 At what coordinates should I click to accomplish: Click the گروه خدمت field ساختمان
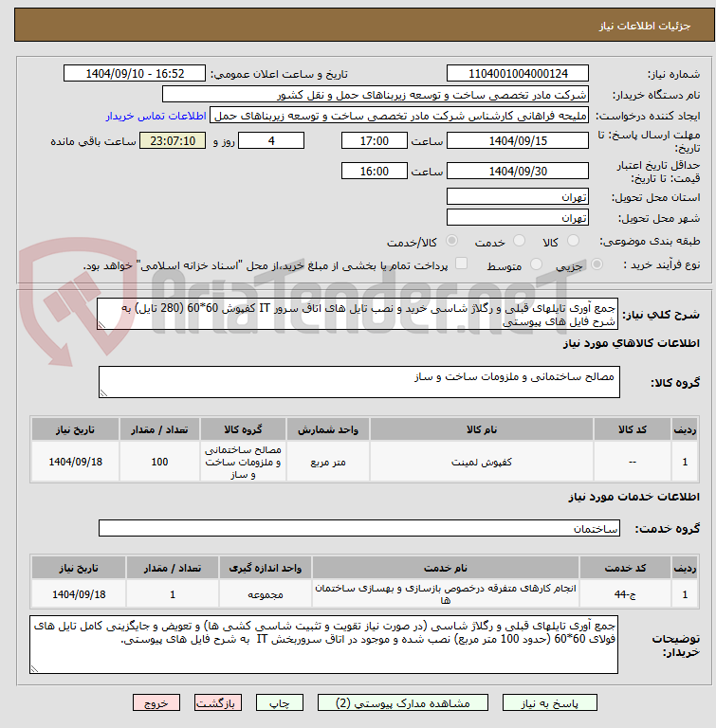(359, 528)
